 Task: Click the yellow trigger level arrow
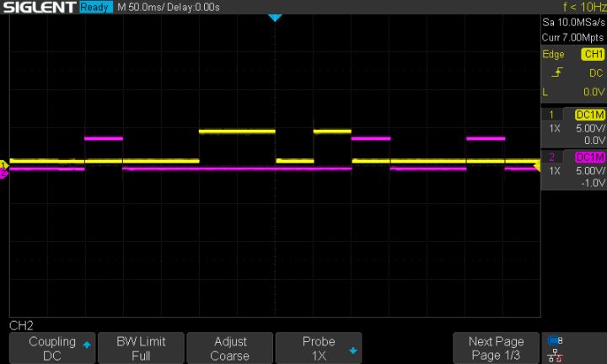pyautogui.click(x=537, y=167)
